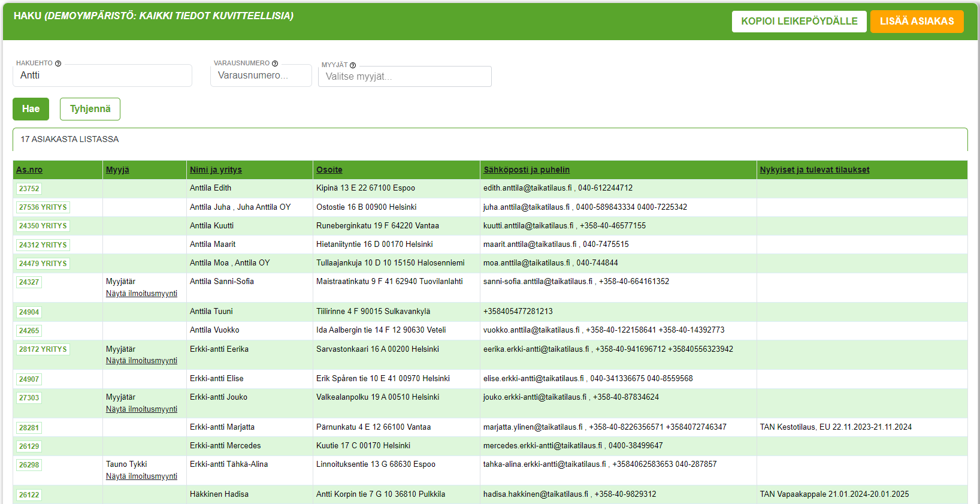Open customer number 23752
This screenshot has height=504, width=980.
(x=29, y=189)
